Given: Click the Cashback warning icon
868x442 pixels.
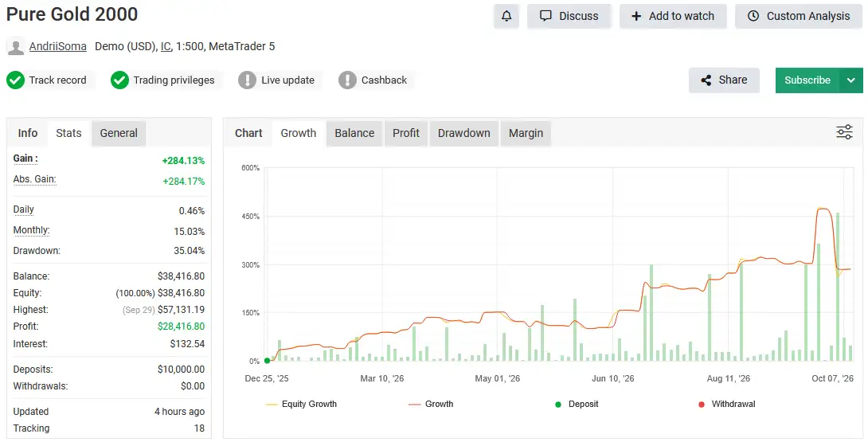Looking at the screenshot, I should 347,80.
